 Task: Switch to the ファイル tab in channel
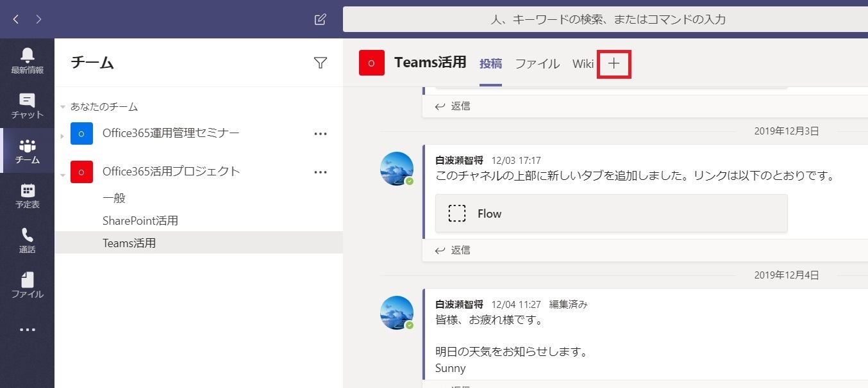point(537,63)
